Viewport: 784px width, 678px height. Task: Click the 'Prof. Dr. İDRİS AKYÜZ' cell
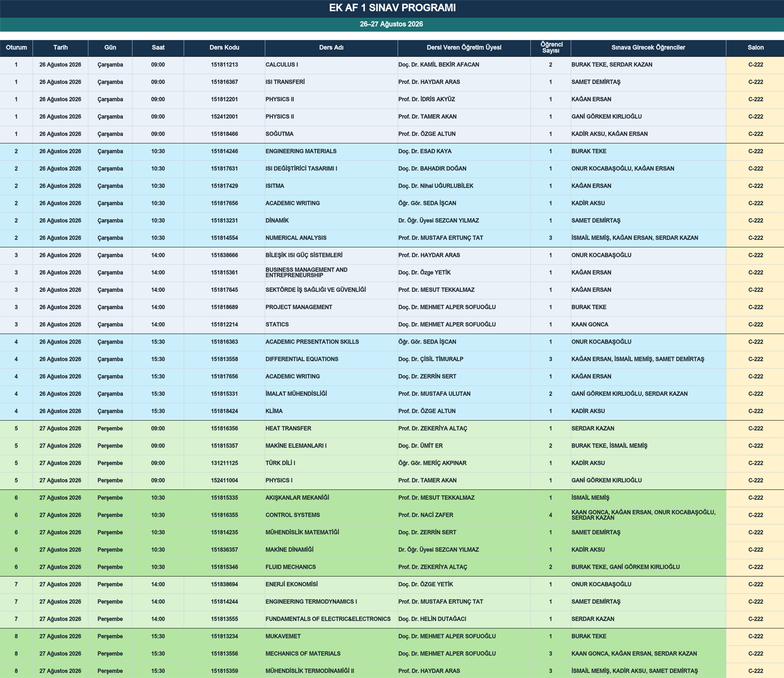coord(464,99)
